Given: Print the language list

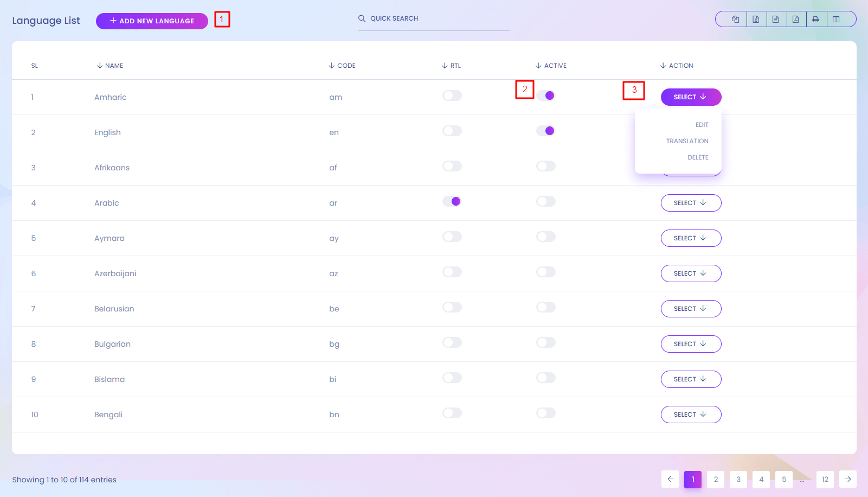Looking at the screenshot, I should (816, 20).
